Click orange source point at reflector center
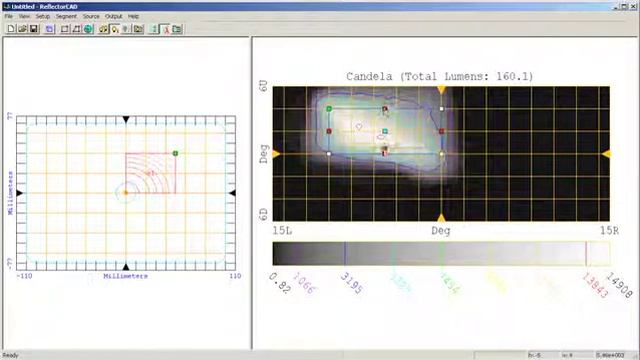 (x=126, y=193)
